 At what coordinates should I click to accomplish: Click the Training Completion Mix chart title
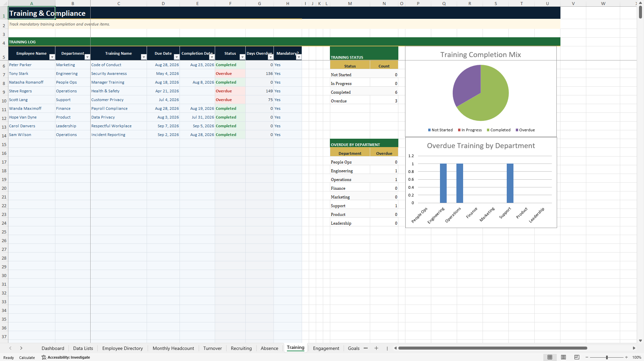tap(481, 55)
